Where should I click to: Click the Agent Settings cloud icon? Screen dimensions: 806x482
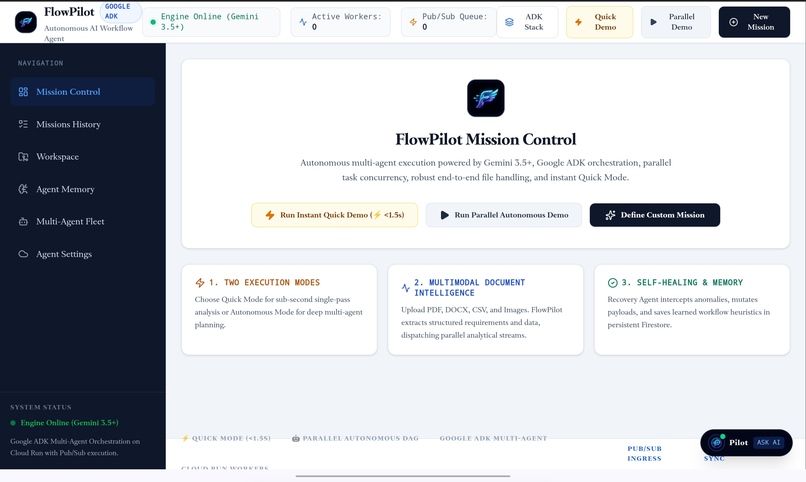point(23,254)
